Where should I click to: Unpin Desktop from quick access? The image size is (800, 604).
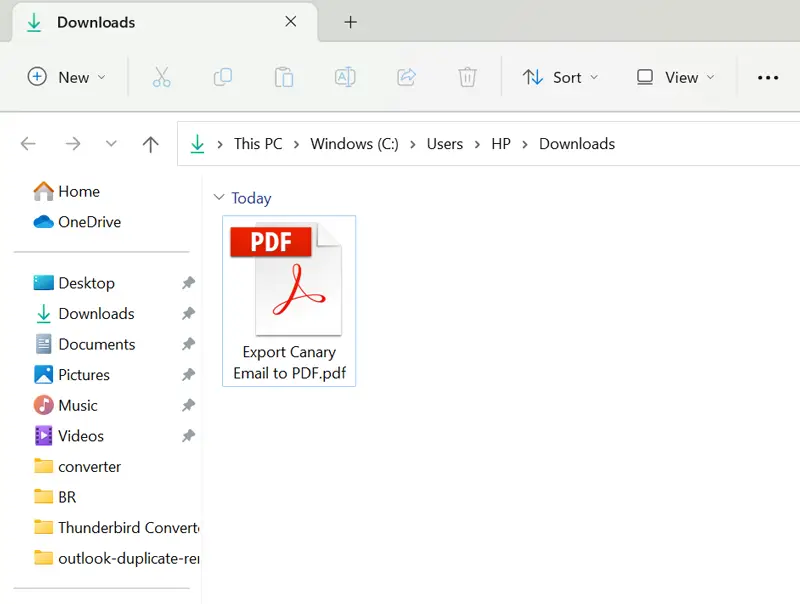[x=188, y=283]
